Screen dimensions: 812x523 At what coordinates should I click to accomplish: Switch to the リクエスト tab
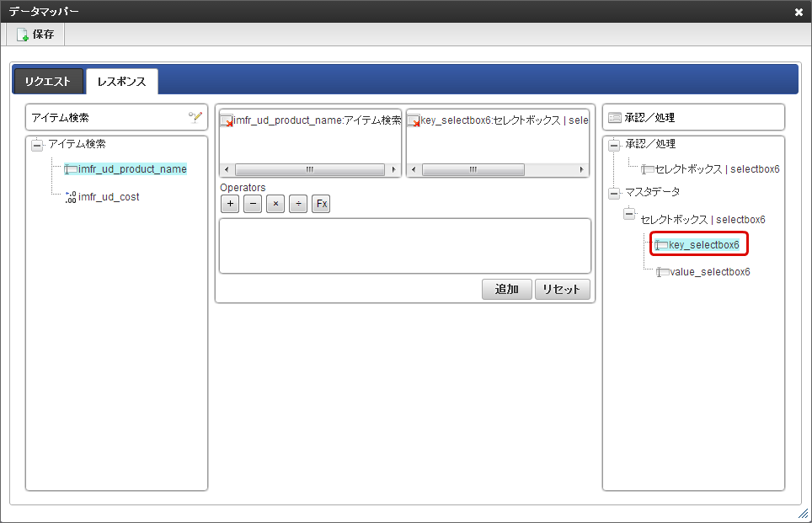[48, 82]
